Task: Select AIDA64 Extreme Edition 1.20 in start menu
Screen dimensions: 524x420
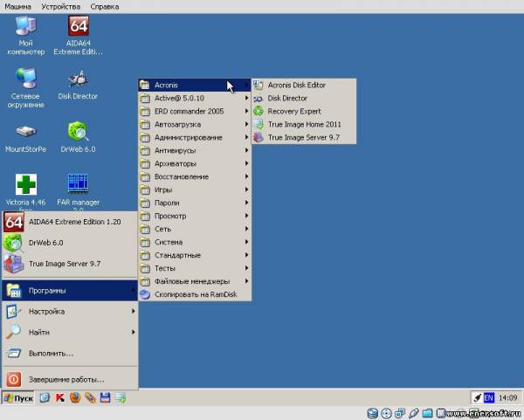Action: (x=70, y=222)
